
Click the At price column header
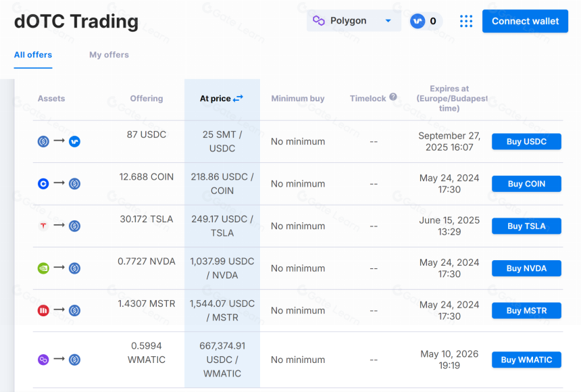tap(216, 99)
